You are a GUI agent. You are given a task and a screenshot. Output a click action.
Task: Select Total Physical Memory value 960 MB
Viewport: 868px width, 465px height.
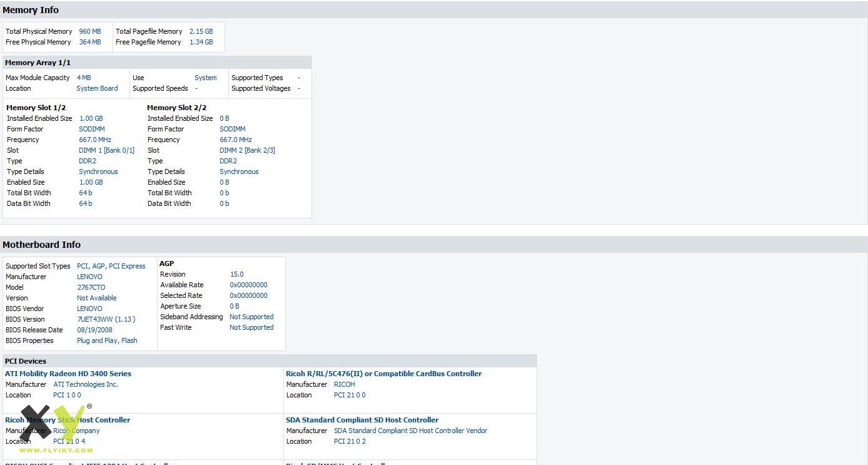pos(90,31)
